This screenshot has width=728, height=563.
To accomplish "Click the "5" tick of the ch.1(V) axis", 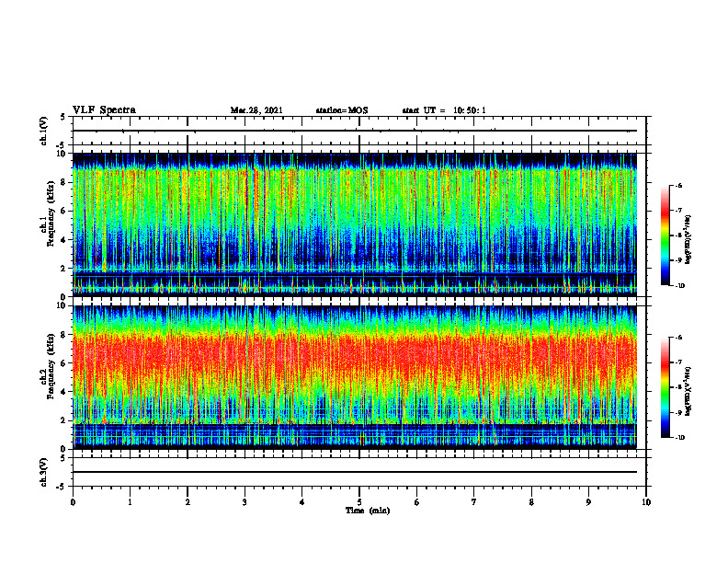I will coord(63,118).
